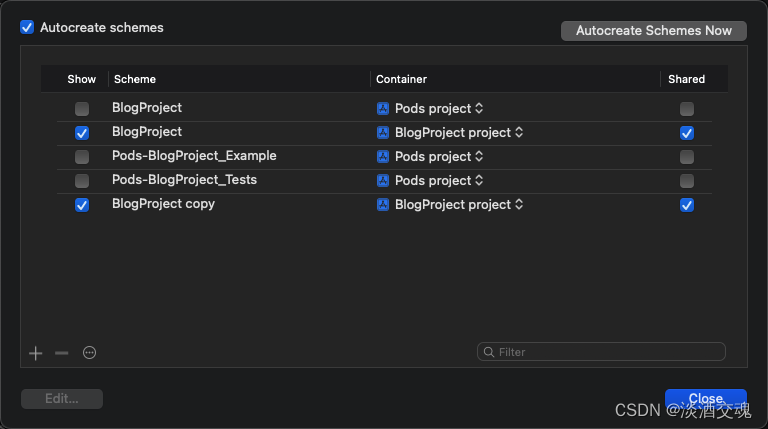The height and width of the screenshot is (429, 768).
Task: Open the ellipsis more-actions icon
Action: coord(89,352)
